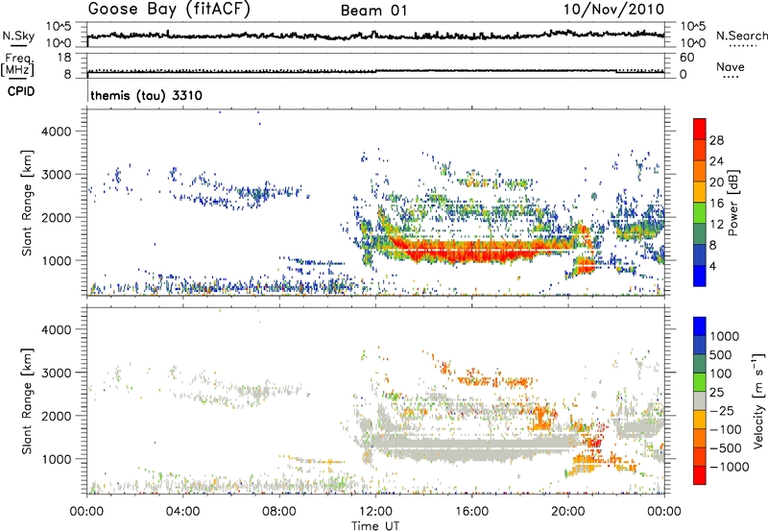Screen dimensions: 768x532
Task: Select the '2000' range tick in power panel
Action: tap(57, 217)
